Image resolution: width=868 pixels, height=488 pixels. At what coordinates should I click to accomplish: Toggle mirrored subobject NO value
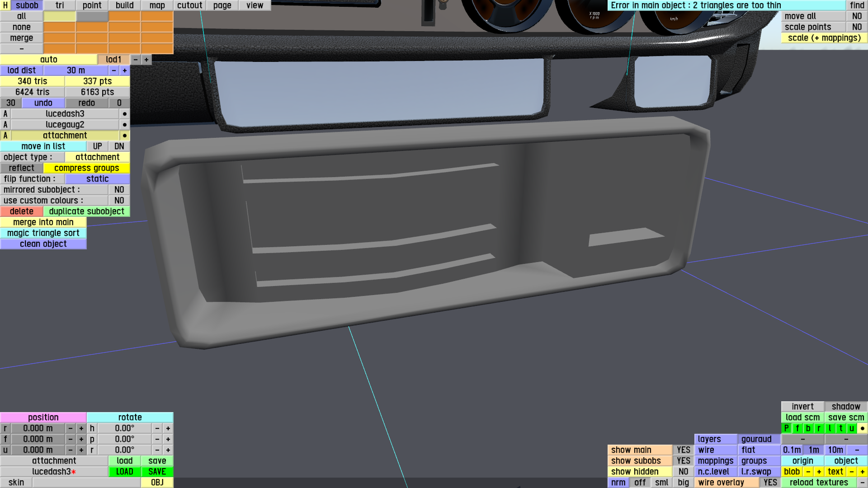[119, 190]
